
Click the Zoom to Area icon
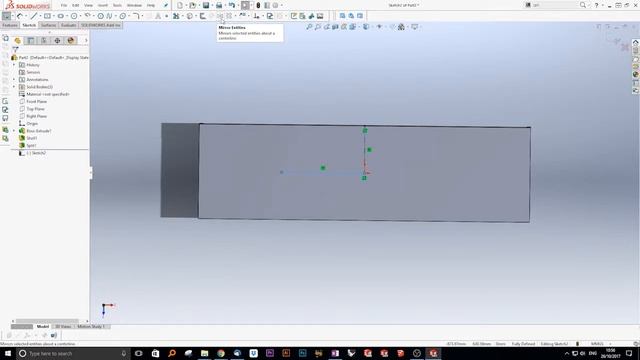click(318, 27)
